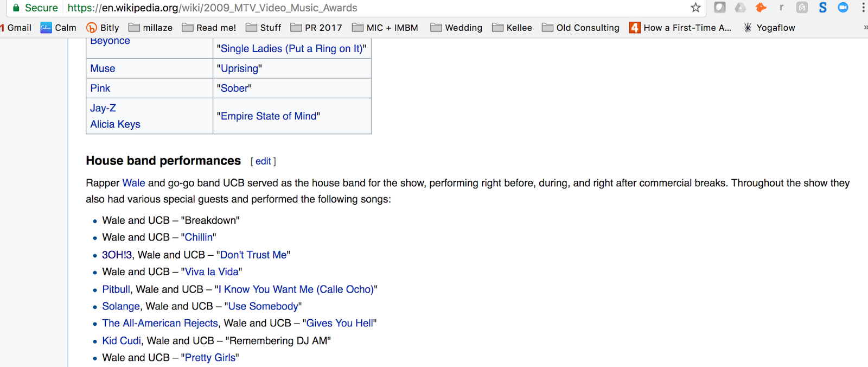Open the 'Uprising' song link
868x367 pixels.
click(239, 68)
